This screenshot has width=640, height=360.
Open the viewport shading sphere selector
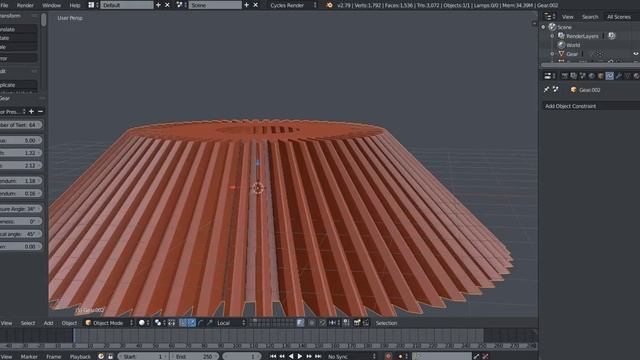pyautogui.click(x=143, y=323)
